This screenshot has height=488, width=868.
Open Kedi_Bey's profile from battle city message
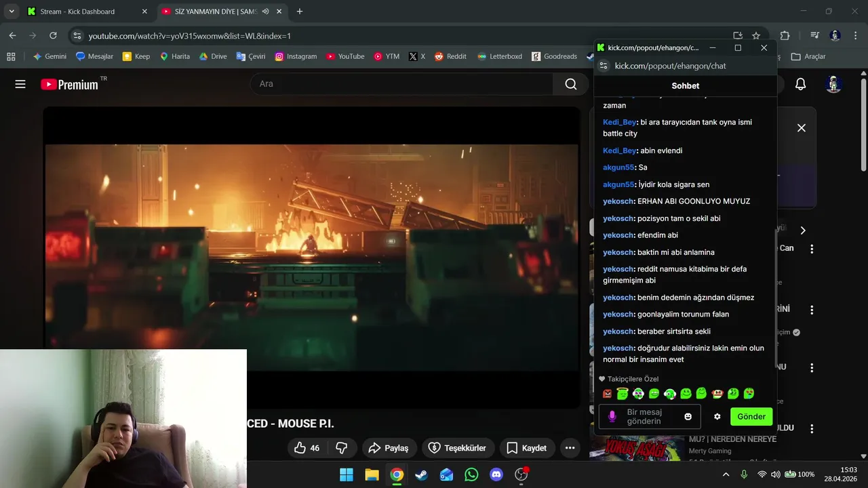point(619,122)
